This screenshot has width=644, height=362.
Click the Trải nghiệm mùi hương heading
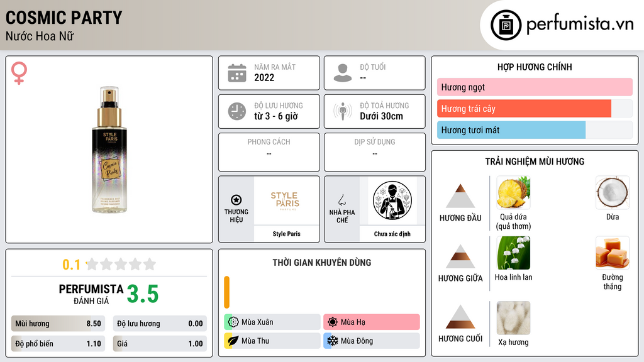tap(535, 162)
